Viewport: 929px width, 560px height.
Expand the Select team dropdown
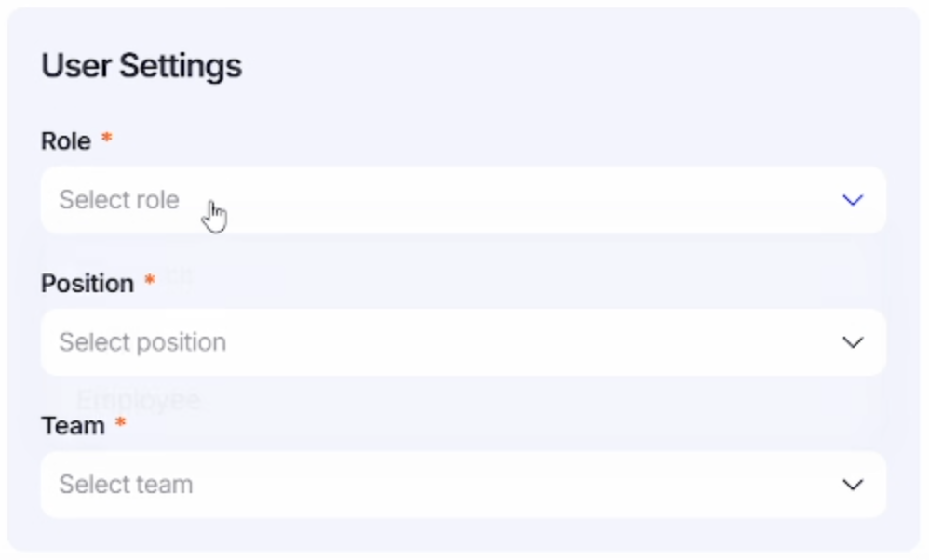pyautogui.click(x=463, y=485)
